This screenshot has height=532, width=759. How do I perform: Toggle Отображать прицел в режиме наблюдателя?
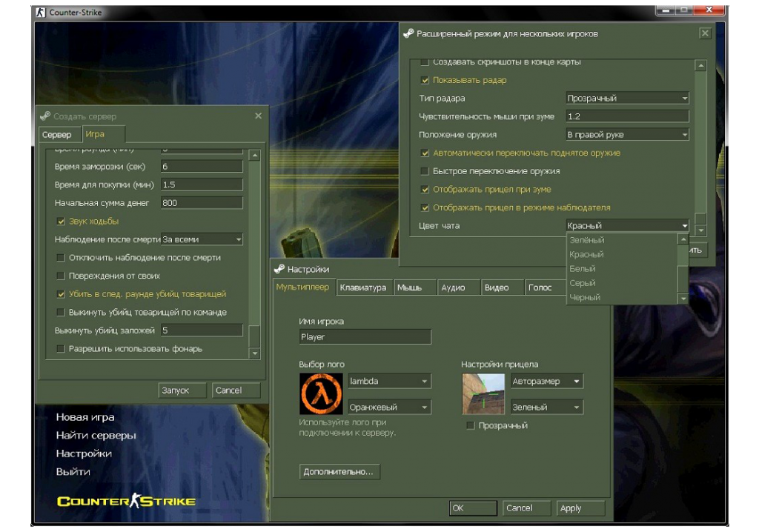pos(425,207)
